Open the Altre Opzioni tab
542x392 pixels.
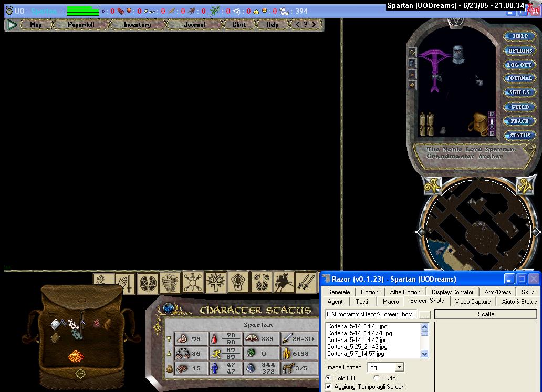(405, 292)
